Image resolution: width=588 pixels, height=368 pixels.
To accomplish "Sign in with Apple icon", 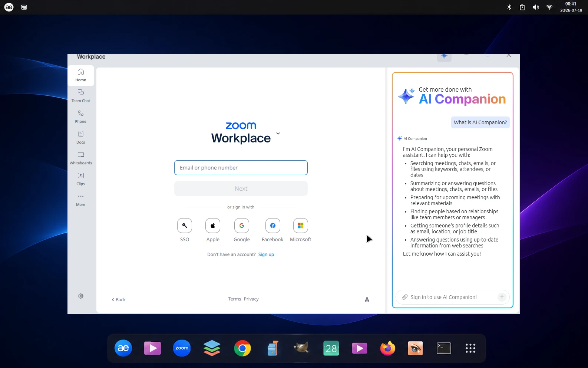I will coord(213,226).
